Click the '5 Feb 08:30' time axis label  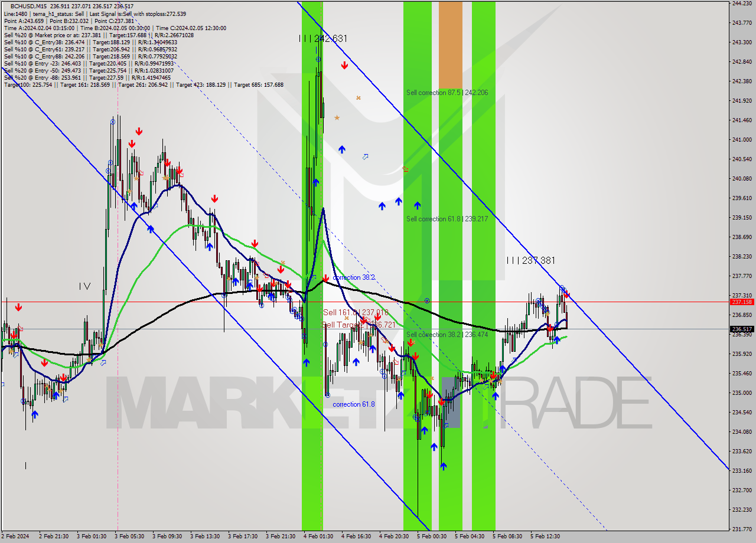507,537
